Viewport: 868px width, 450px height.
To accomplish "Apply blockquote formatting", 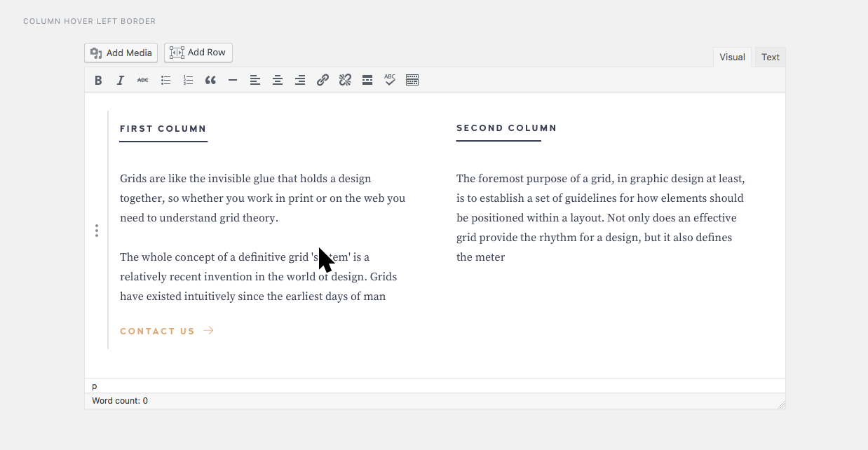I will click(x=210, y=81).
